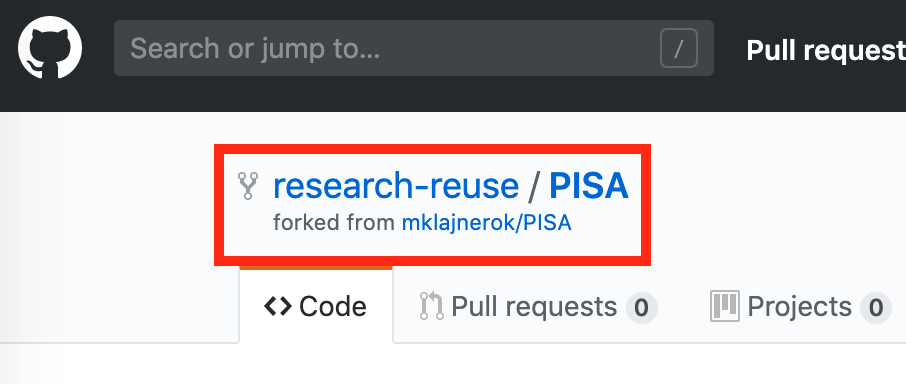Click the Code tab label text
The height and width of the screenshot is (384, 906).
(333, 307)
